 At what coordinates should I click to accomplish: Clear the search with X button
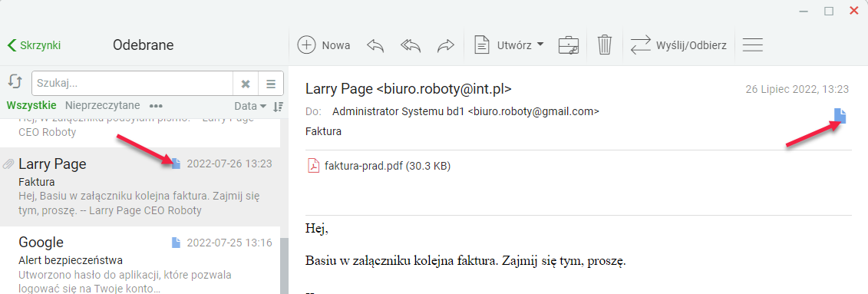(246, 84)
